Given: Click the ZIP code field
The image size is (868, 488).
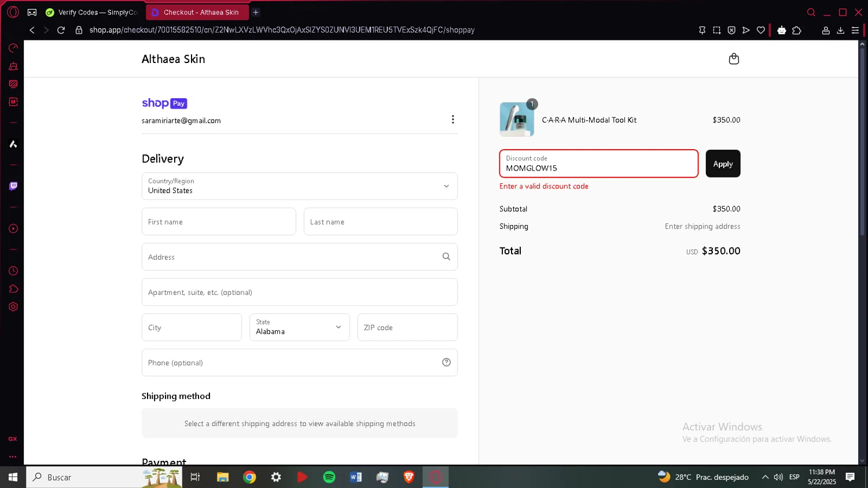Looking at the screenshot, I should click(x=407, y=327).
